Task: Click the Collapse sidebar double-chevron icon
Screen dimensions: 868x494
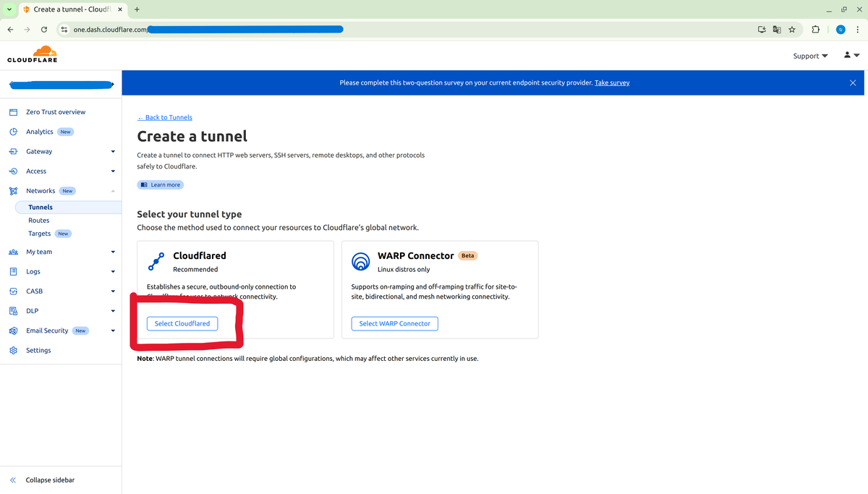Action: pos(13,480)
